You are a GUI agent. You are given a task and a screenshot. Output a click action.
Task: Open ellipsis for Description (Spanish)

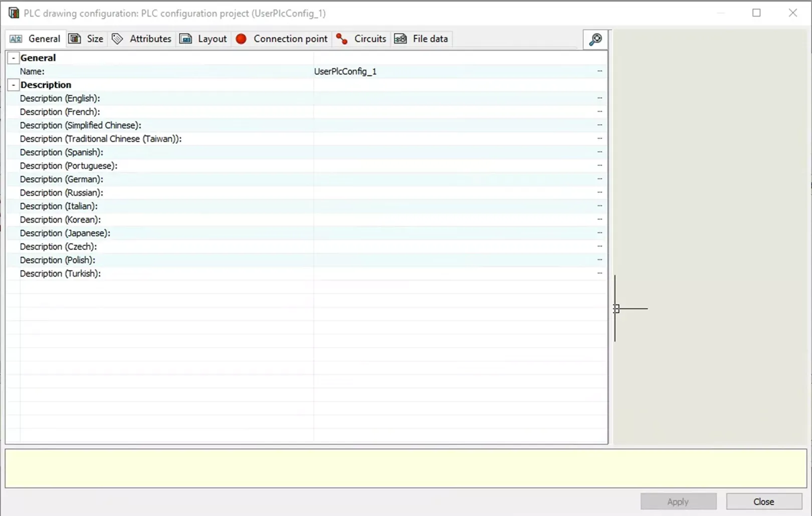click(599, 153)
